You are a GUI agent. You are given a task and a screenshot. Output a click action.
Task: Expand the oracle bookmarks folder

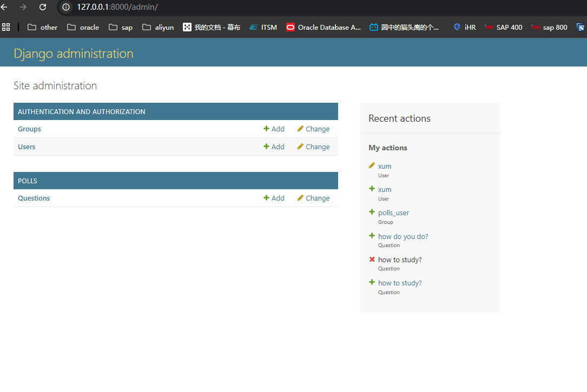[x=83, y=27]
